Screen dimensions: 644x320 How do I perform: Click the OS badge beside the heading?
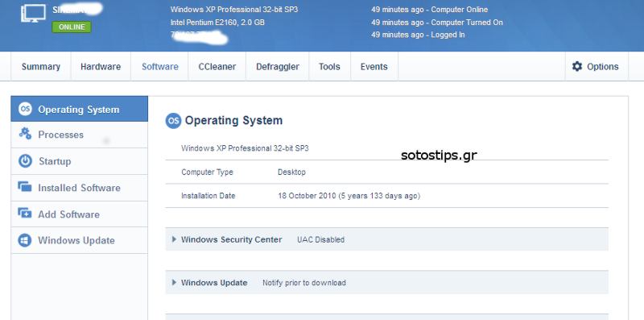tap(173, 121)
